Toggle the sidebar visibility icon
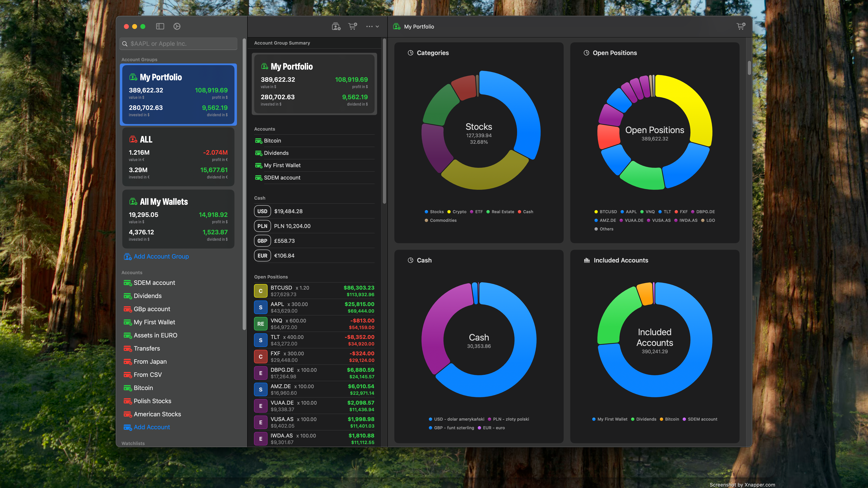This screenshot has width=868, height=488. point(160,26)
